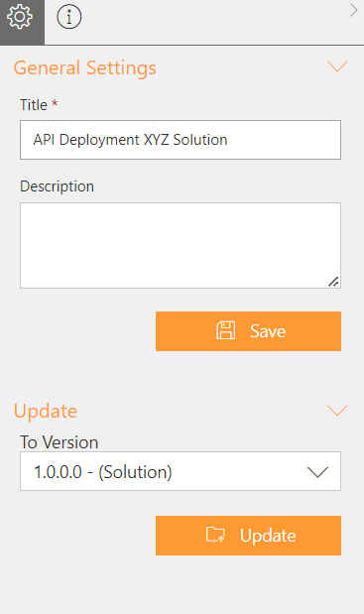The image size is (364, 614).
Task: Click the circled i information icon
Action: (x=69, y=17)
